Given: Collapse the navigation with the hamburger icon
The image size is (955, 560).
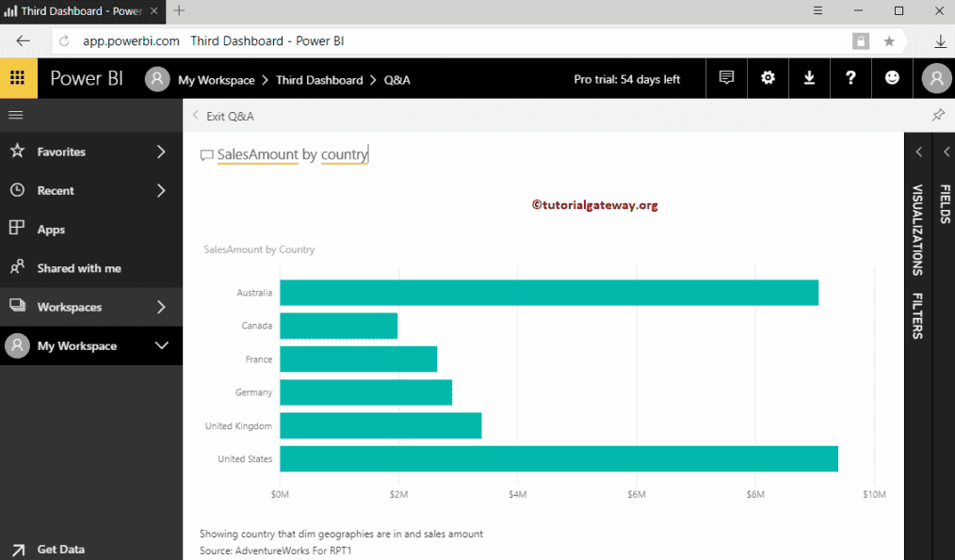Looking at the screenshot, I should click(15, 114).
